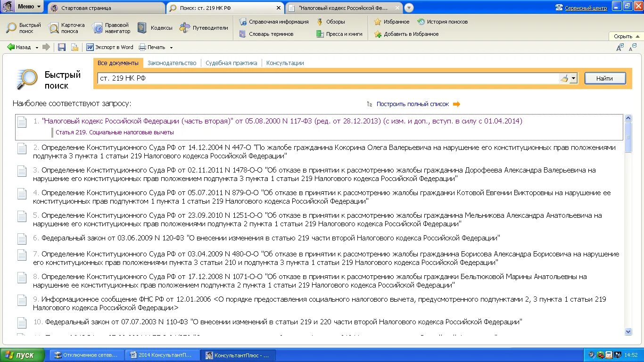Open Налоговый кодекс (часть вторая) result
Image resolution: width=644 pixels, height=362 pixels.
(x=282, y=121)
